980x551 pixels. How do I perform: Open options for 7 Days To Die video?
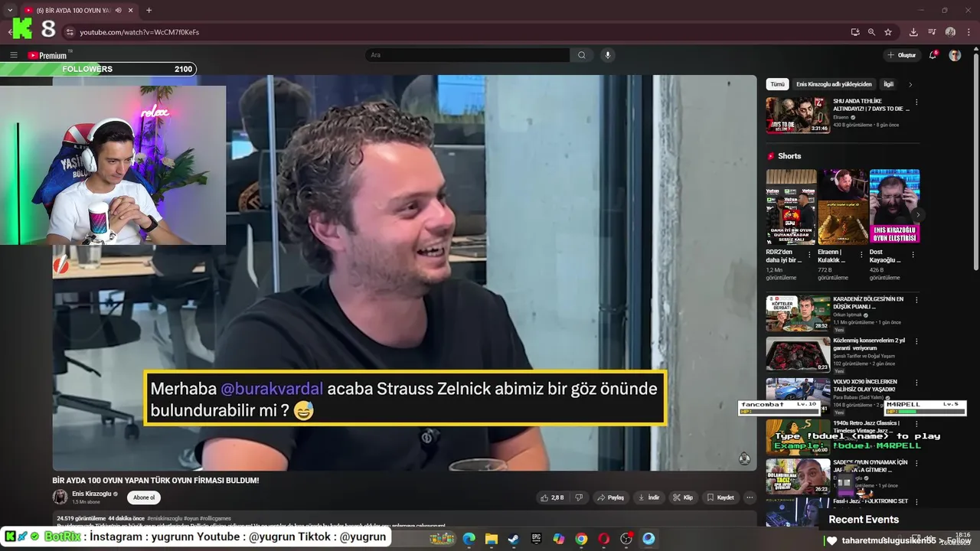click(916, 103)
